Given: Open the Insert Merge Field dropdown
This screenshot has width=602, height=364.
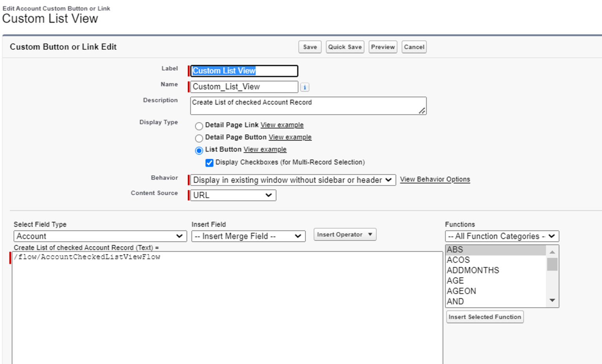Looking at the screenshot, I should point(248,236).
